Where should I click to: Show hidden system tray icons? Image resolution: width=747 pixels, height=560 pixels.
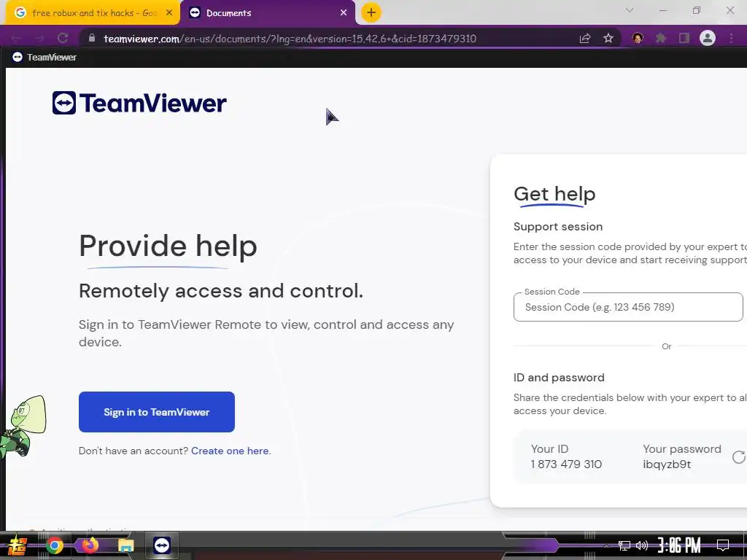(x=606, y=545)
